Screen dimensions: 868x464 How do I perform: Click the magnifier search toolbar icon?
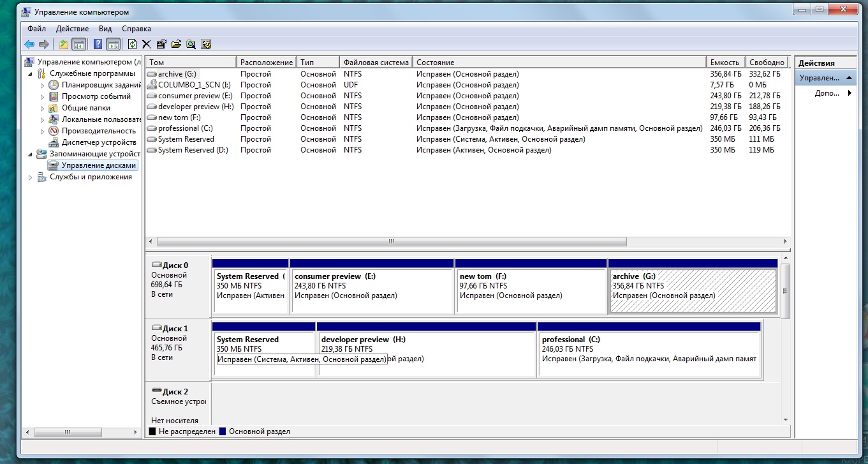coord(191,44)
